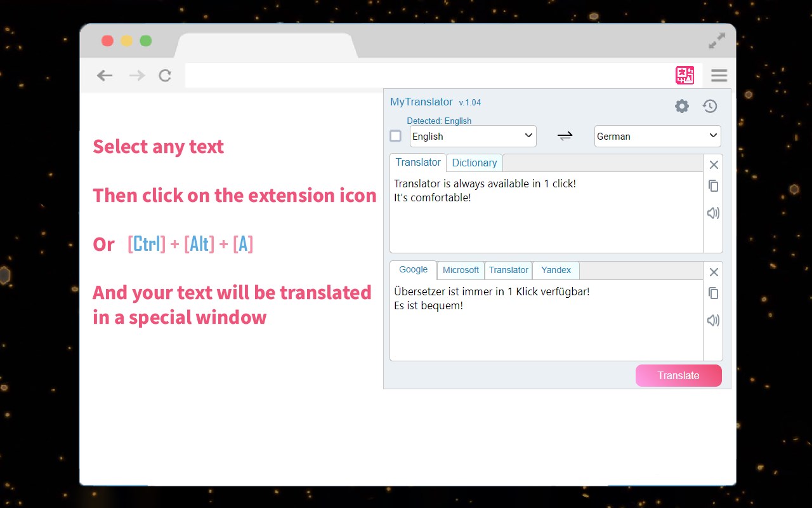Clear the translated text box

pyautogui.click(x=714, y=272)
